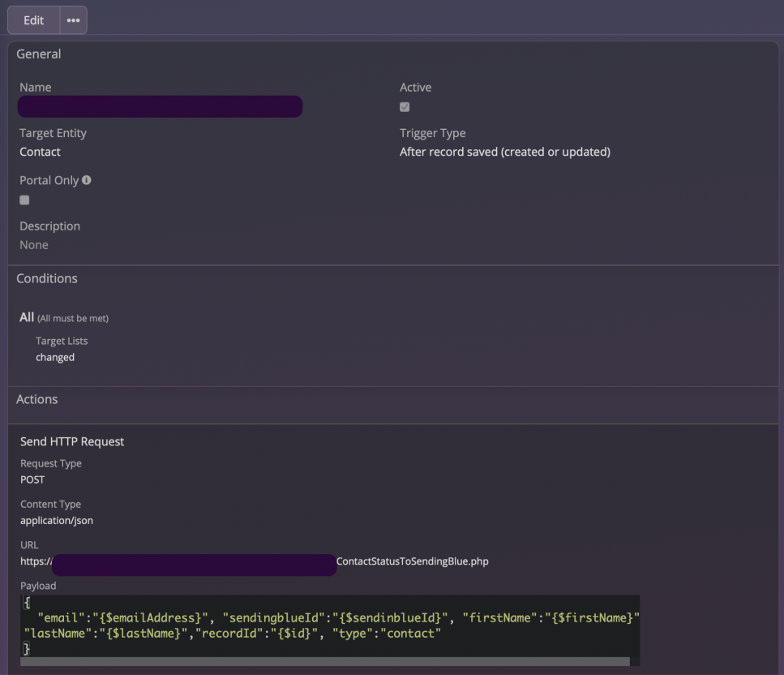Click the redacted Name field value
The width and height of the screenshot is (784, 675).
pyautogui.click(x=160, y=106)
